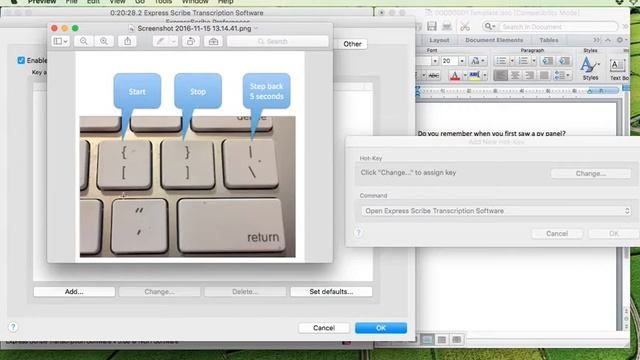
Task: Click the Add... hot-key button
Action: click(74, 292)
